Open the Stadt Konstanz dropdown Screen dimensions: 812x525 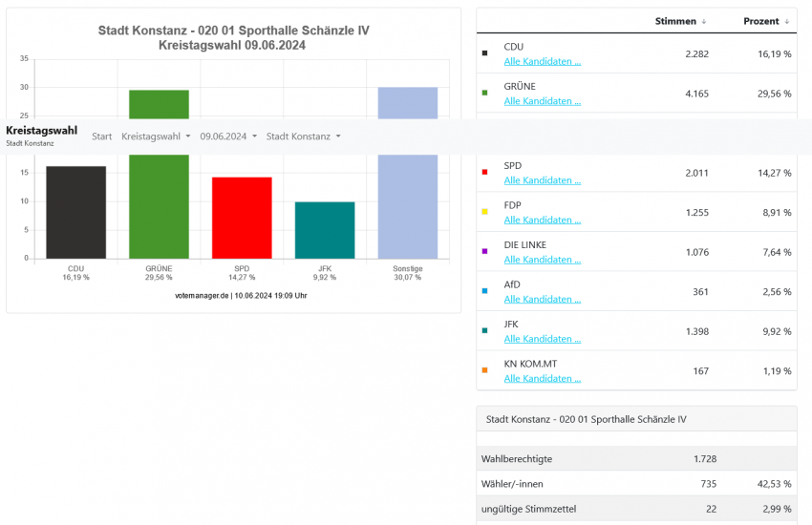(303, 136)
